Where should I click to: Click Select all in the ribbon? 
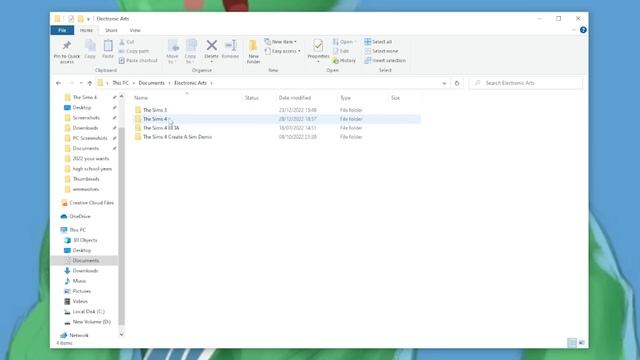[x=378, y=42]
